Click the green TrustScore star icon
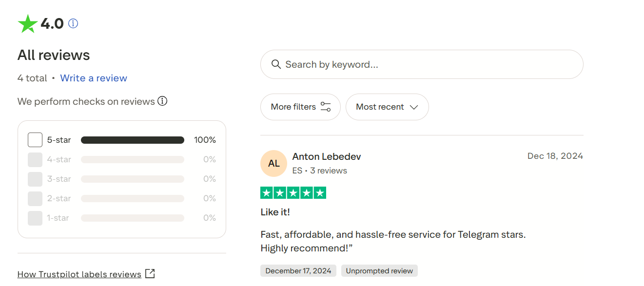Viewport: 644px width, 286px height. tap(28, 24)
